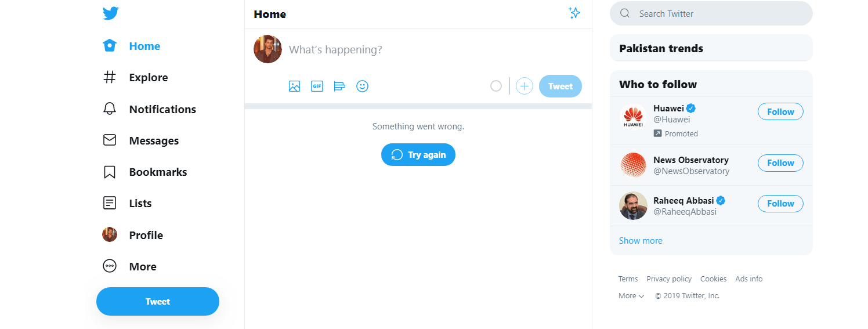868x329 pixels.
Task: Click the sparkle top tweets icon
Action: click(x=574, y=13)
